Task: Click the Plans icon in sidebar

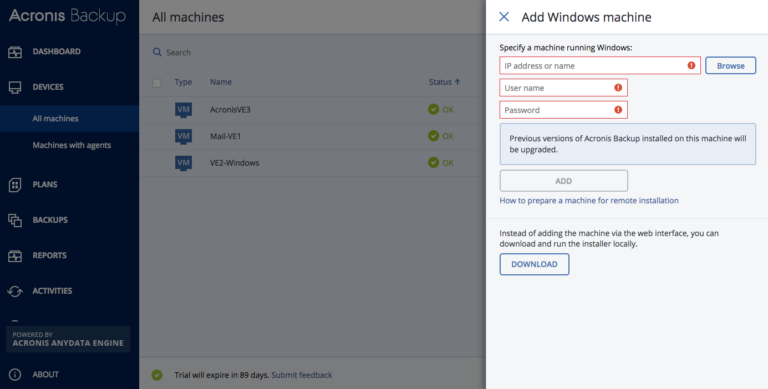Action: coord(15,185)
